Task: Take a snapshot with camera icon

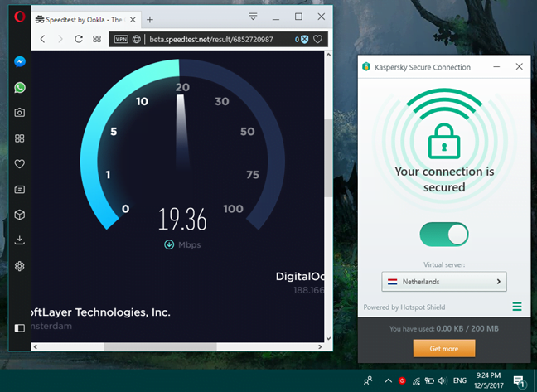Action: pos(20,112)
